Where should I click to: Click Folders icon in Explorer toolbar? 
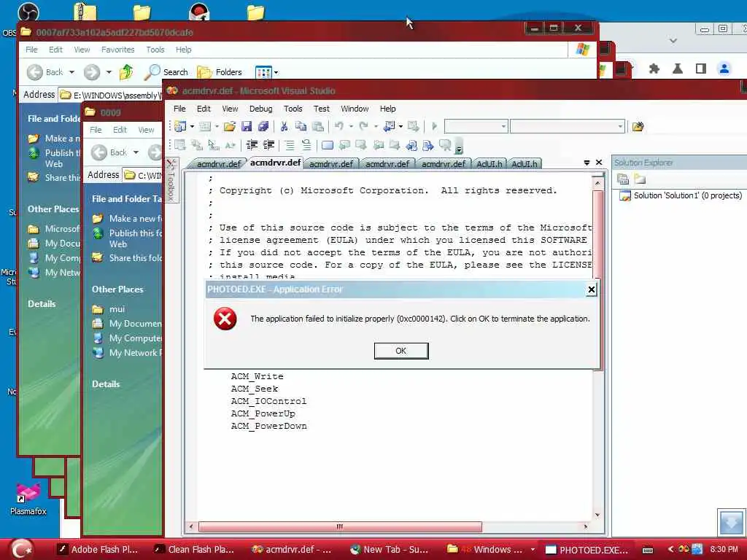tap(204, 72)
